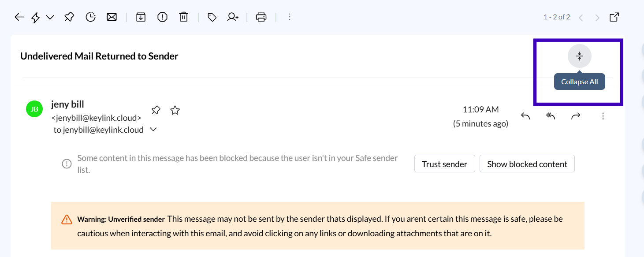Mark the email as unread
This screenshot has height=257, width=644.
112,17
